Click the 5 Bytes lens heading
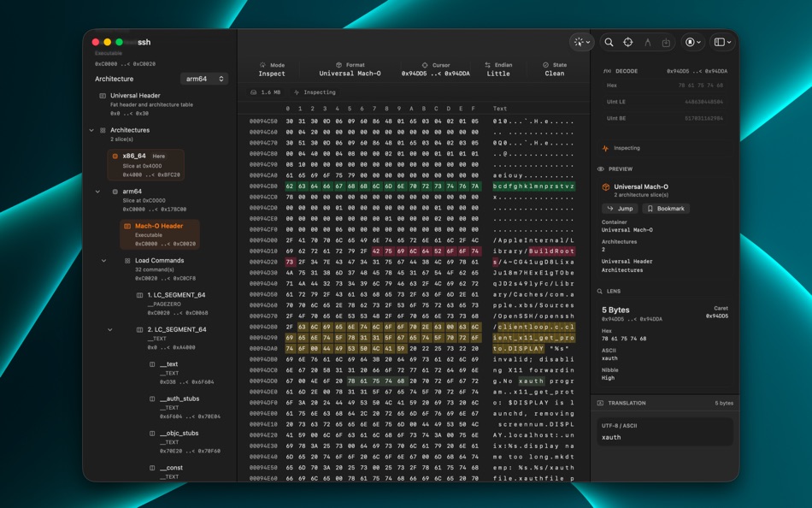Viewport: 812px width, 508px height. pos(615,310)
